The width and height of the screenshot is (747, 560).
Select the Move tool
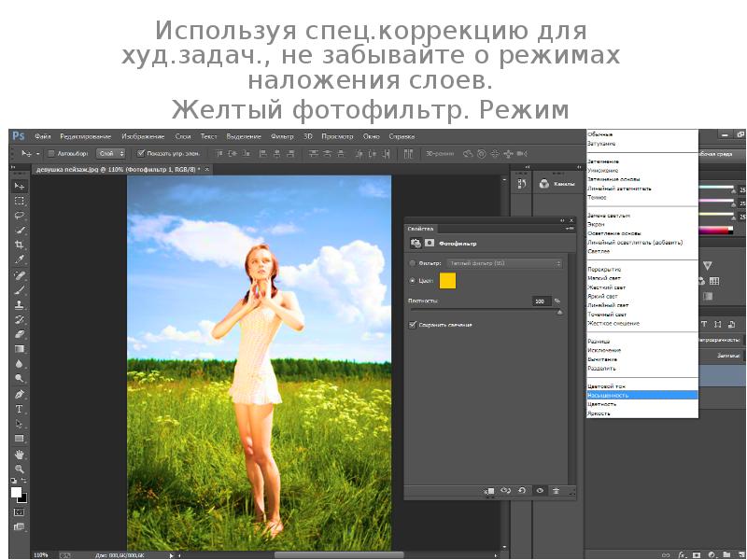tap(18, 186)
